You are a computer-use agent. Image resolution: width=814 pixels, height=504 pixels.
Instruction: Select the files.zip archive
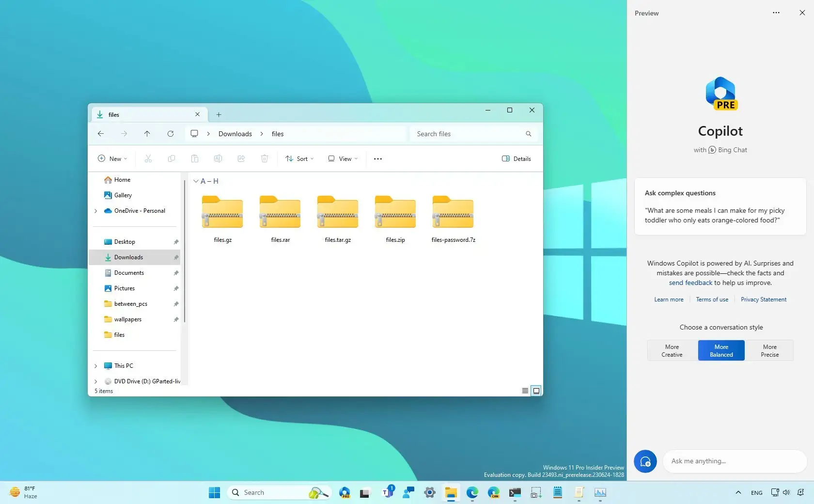pyautogui.click(x=395, y=218)
